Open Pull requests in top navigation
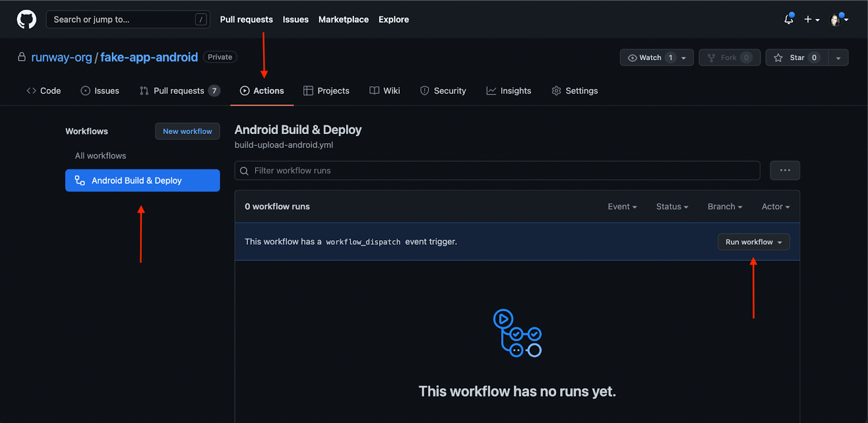Viewport: 868px width, 423px height. tap(246, 20)
